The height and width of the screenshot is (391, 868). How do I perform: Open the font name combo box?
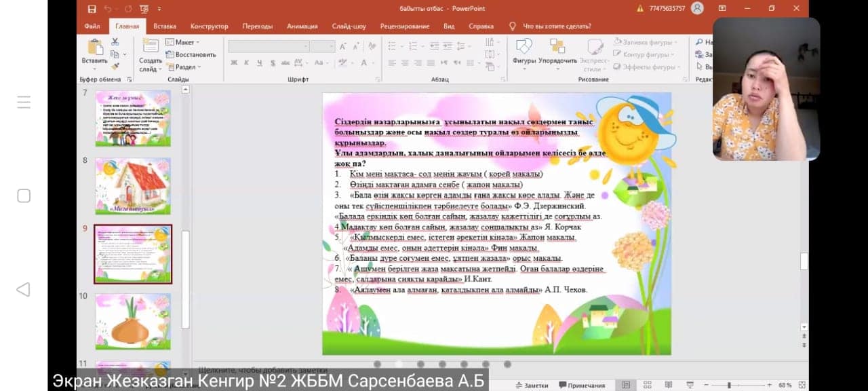point(268,46)
